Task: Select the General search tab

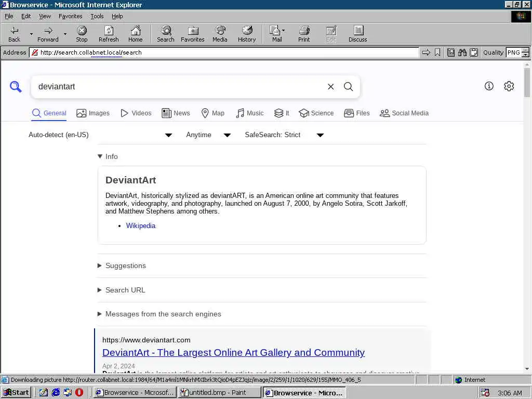Action: pos(49,113)
